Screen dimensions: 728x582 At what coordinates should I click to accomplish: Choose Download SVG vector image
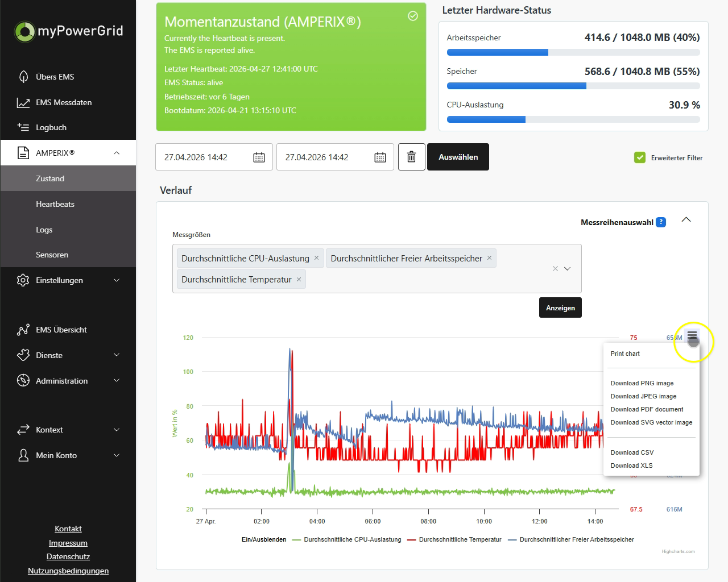[x=651, y=422]
